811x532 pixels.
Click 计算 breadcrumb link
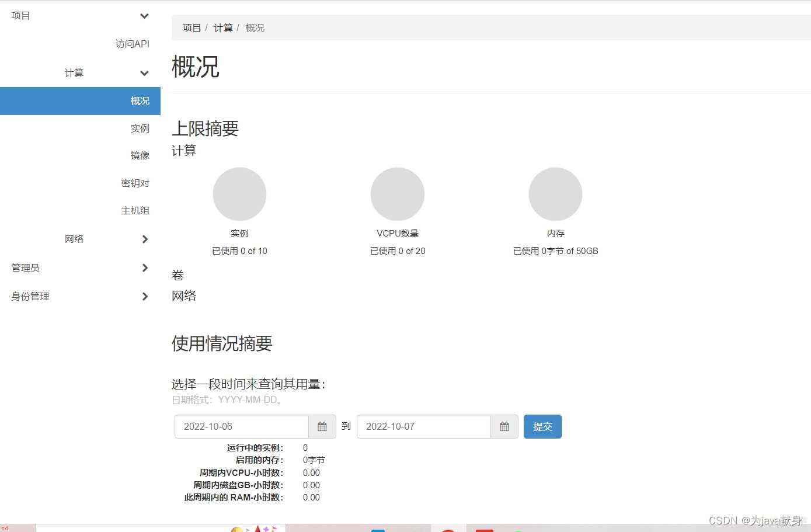tap(223, 27)
